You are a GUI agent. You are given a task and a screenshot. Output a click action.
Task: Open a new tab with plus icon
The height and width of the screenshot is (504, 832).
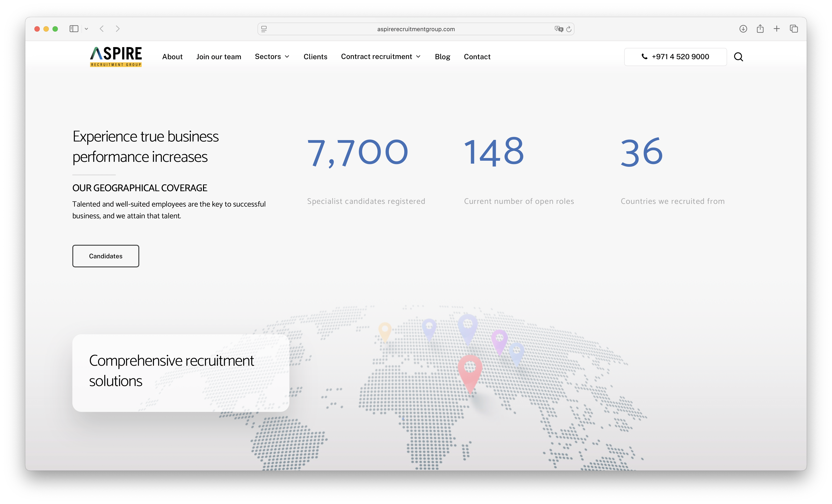click(777, 29)
